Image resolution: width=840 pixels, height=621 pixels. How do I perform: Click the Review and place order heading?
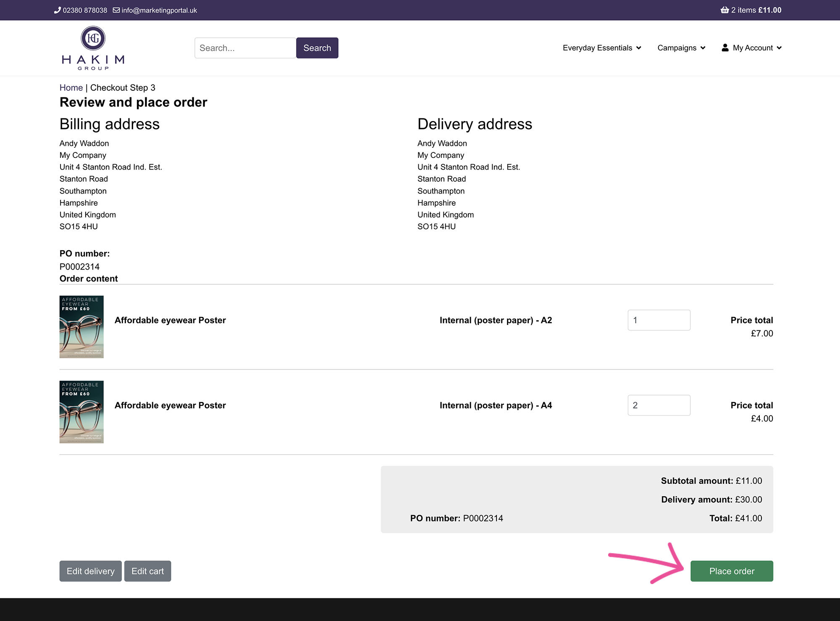click(134, 102)
